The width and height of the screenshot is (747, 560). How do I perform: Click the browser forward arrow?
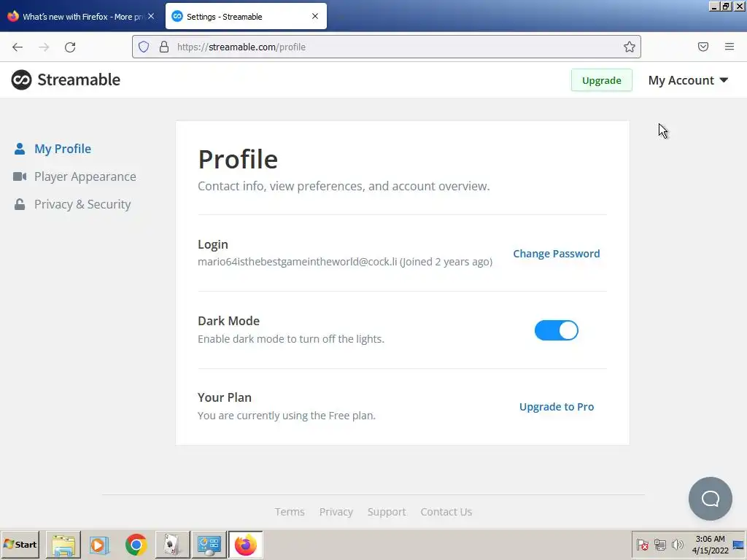(44, 47)
